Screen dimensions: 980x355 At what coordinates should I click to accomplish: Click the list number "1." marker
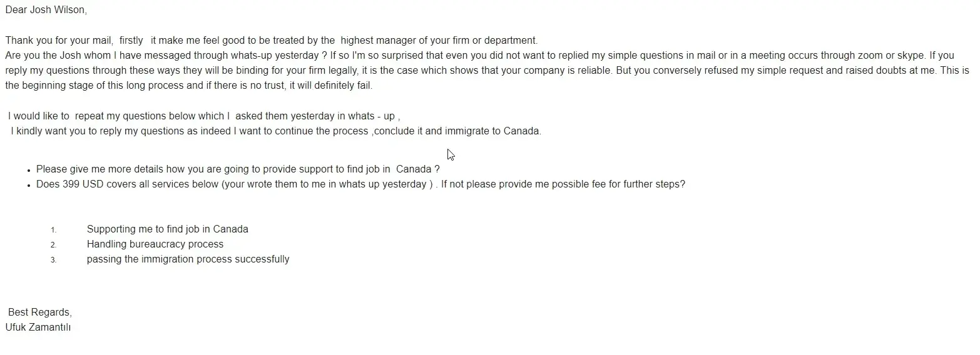(x=54, y=230)
